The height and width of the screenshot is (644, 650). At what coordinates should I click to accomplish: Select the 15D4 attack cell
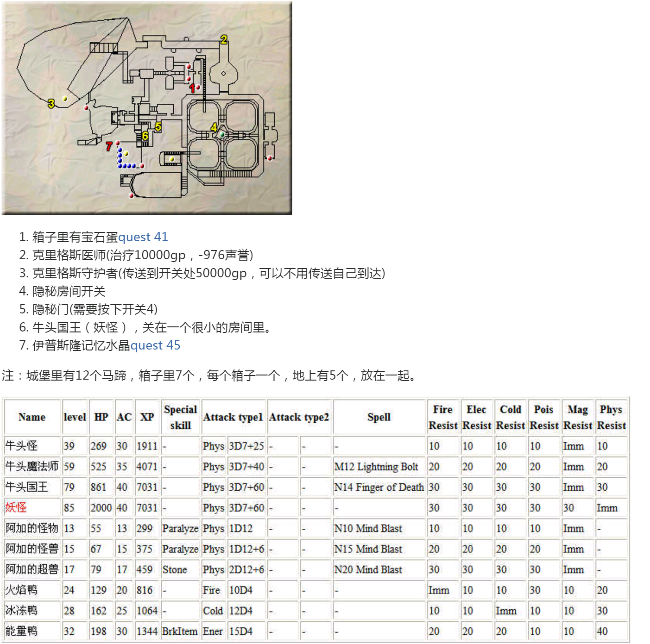(246, 631)
